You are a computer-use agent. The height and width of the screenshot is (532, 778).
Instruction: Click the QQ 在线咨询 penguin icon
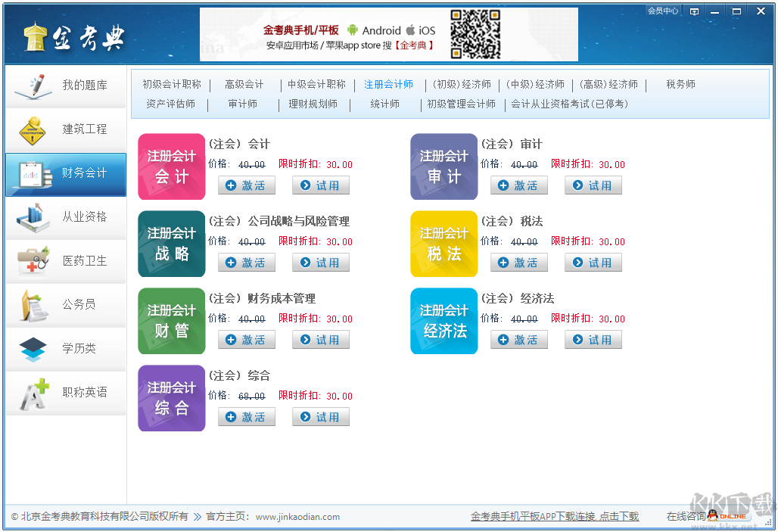[x=712, y=516]
